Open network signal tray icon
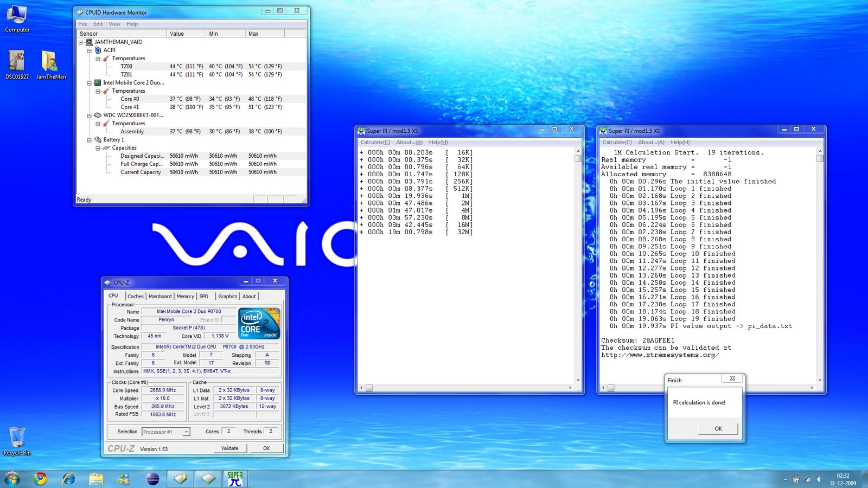 point(807,479)
